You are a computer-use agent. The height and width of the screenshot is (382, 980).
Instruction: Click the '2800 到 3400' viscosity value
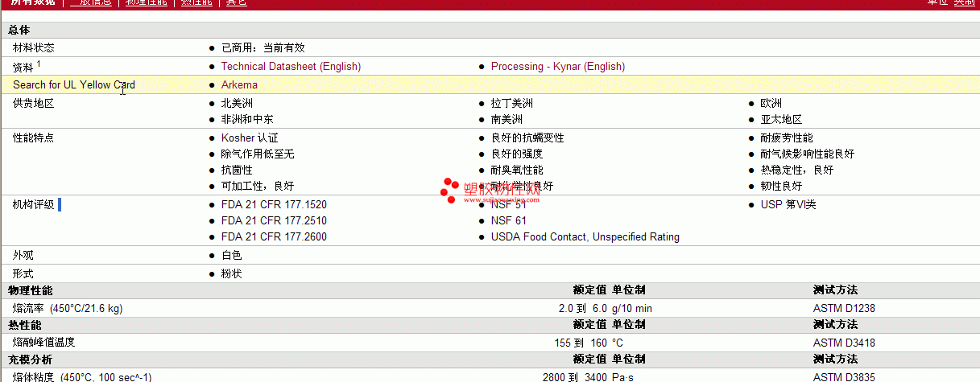[x=575, y=377]
